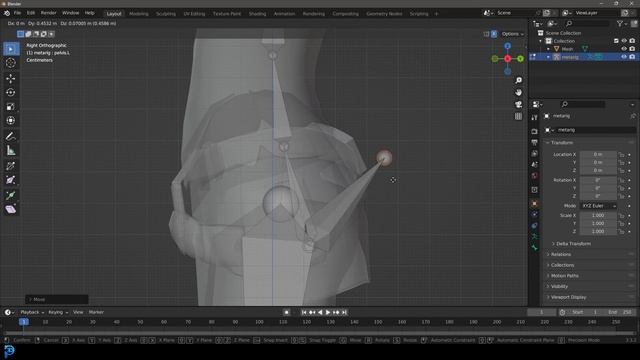This screenshot has height=360, width=640.
Task: Open the Tool properties tab icon
Action: (x=534, y=118)
